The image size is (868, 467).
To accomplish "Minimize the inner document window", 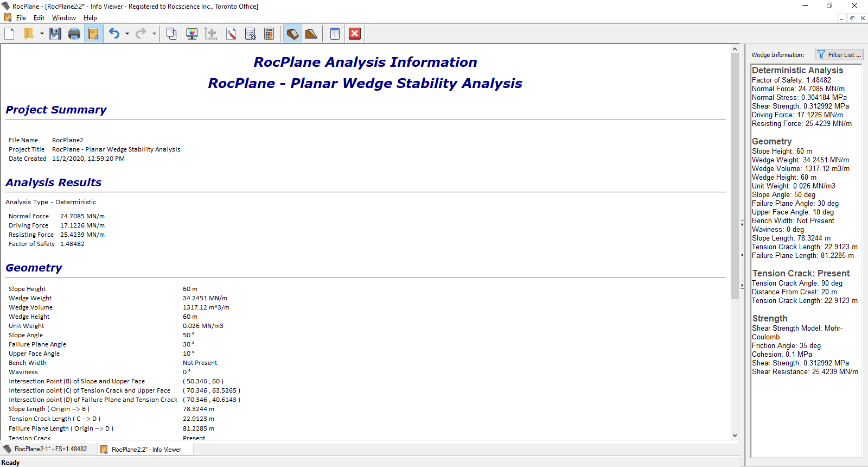I will (841, 18).
